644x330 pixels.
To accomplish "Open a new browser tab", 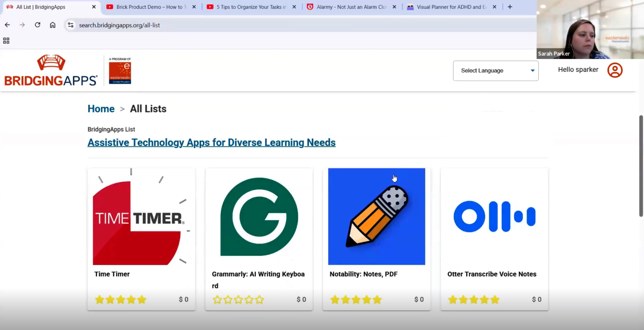I will pyautogui.click(x=509, y=7).
